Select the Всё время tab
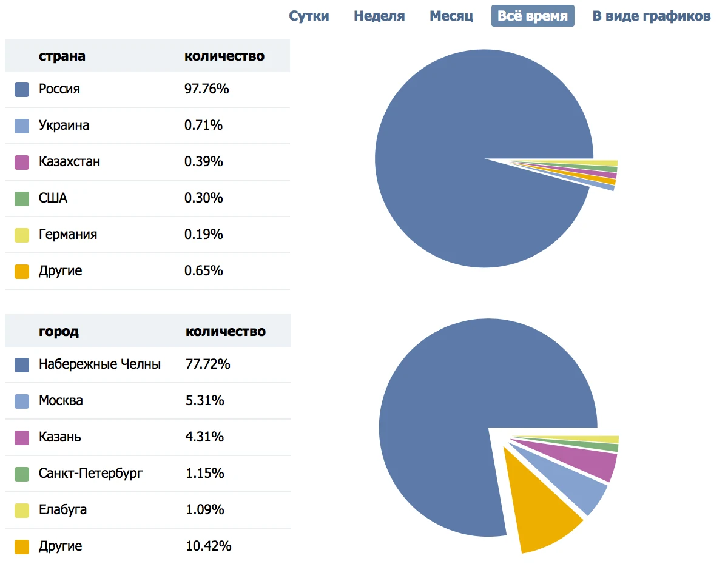 [533, 16]
